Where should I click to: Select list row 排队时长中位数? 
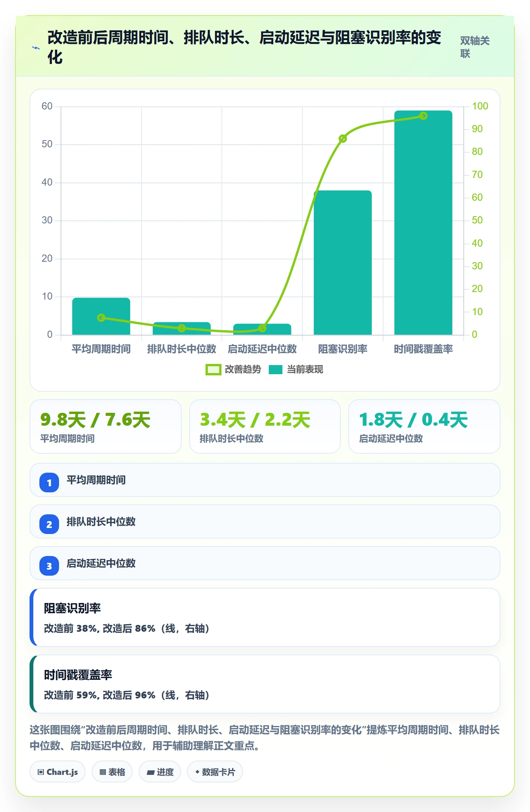[x=265, y=522]
